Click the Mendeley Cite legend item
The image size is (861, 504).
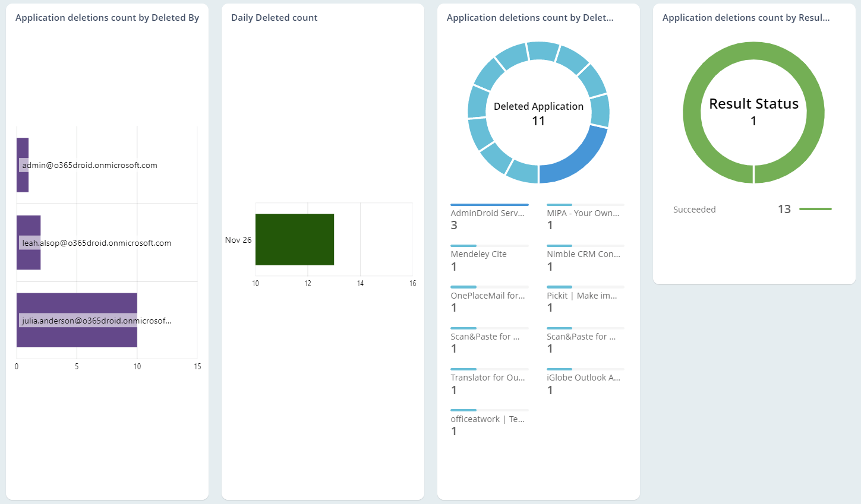coord(478,254)
